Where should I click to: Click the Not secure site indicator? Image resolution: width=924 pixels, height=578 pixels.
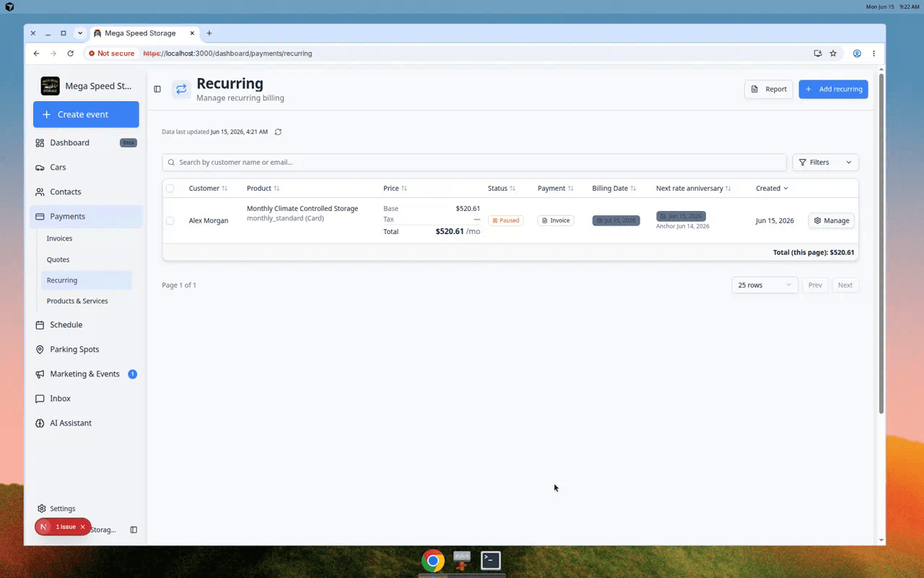[111, 53]
